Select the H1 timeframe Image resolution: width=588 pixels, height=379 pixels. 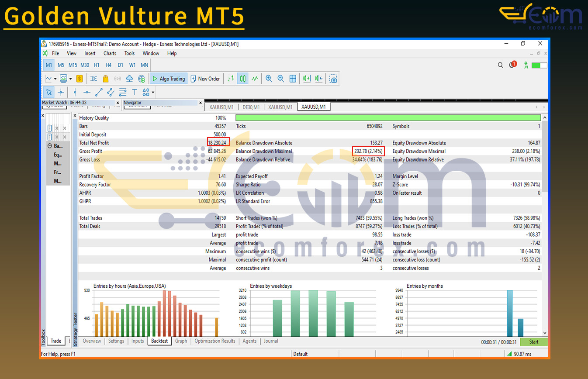pyautogui.click(x=97, y=65)
